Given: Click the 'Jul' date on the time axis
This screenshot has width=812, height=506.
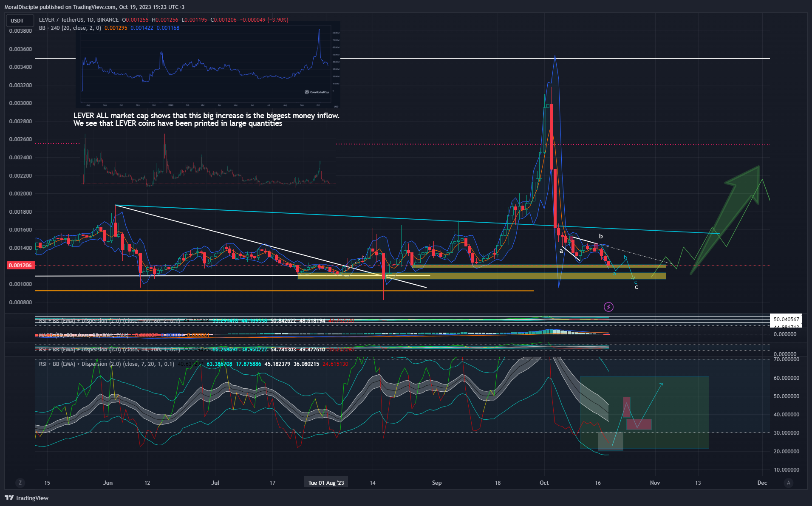Looking at the screenshot, I should pos(215,483).
